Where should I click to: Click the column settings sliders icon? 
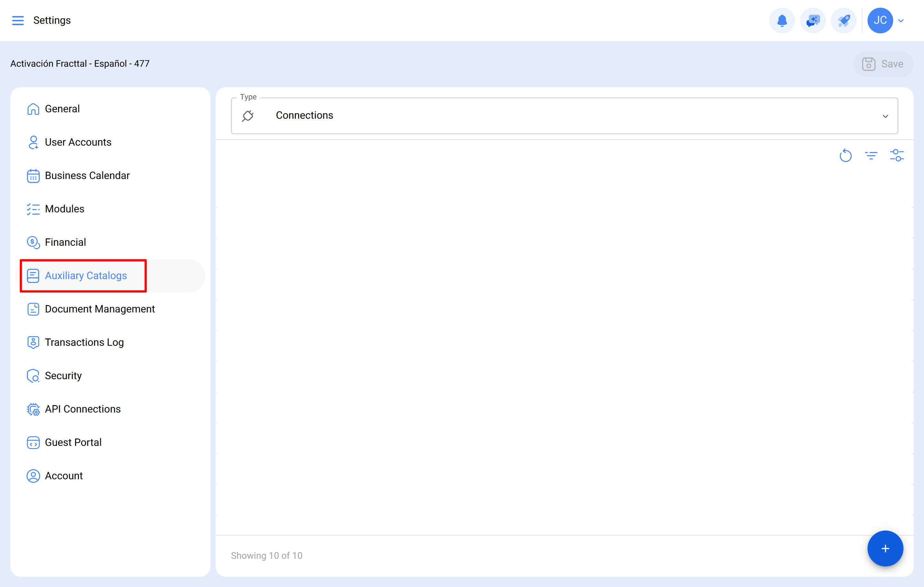897,155
